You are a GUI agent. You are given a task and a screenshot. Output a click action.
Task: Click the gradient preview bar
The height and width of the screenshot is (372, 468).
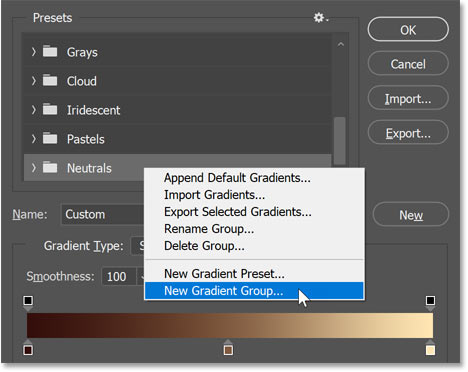tap(230, 325)
